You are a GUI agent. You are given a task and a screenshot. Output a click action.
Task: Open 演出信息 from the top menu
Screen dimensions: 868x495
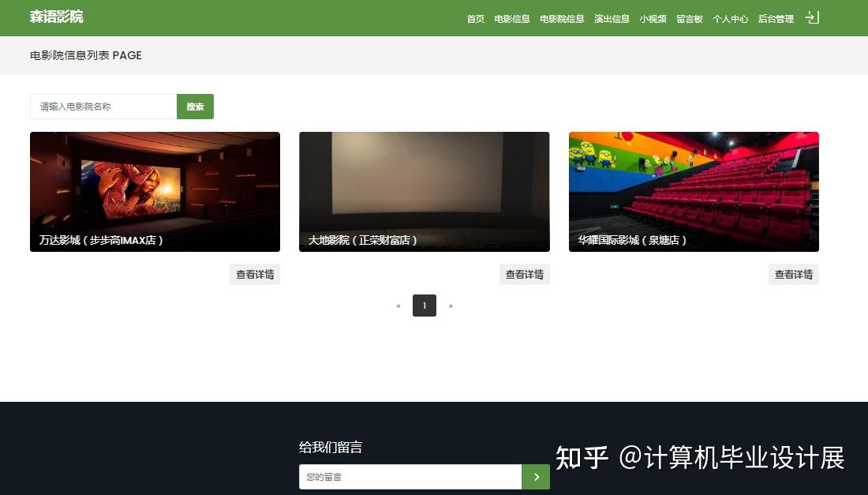tap(612, 19)
